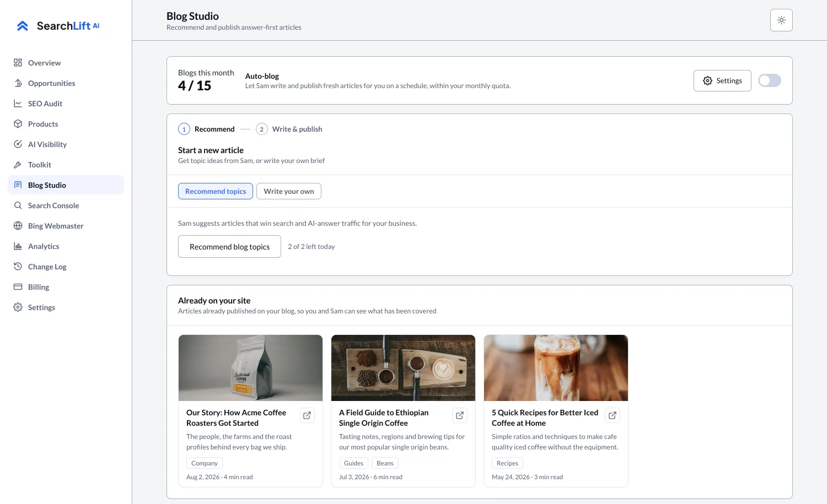Click the Recipes tag
The width and height of the screenshot is (827, 504).
point(507,463)
